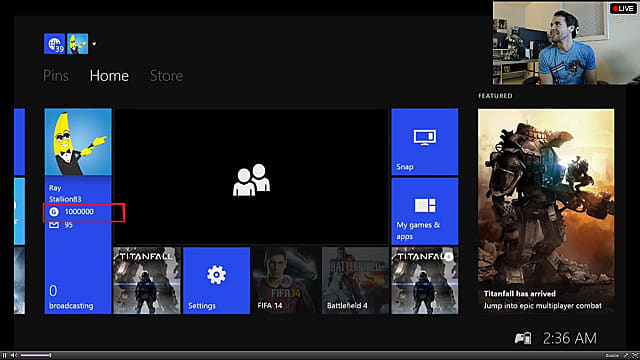The width and height of the screenshot is (640, 360).
Task: Open the large banana profile picture tile
Action: [78, 142]
